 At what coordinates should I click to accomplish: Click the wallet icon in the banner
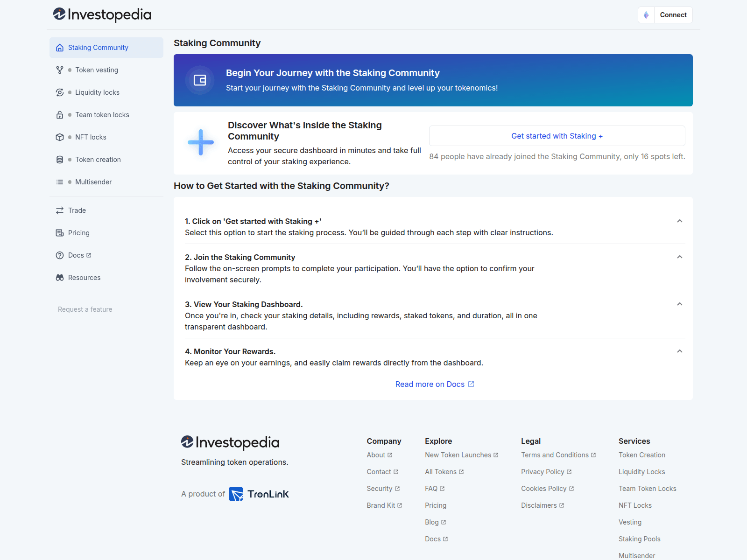click(x=200, y=80)
